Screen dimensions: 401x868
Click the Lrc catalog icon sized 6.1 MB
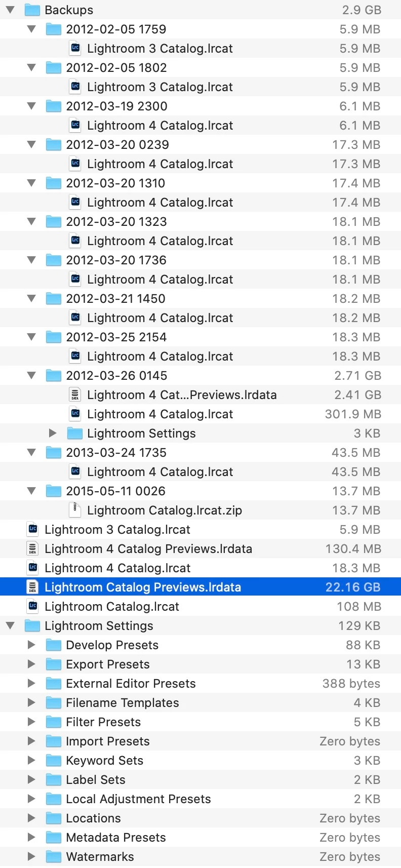click(x=75, y=125)
